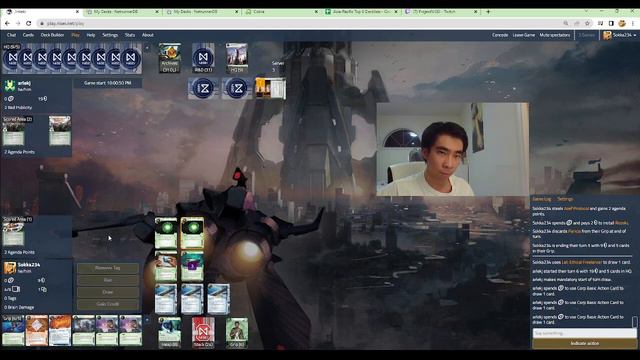Reload the page in the browser
This screenshot has height=360, width=640.
28,24
